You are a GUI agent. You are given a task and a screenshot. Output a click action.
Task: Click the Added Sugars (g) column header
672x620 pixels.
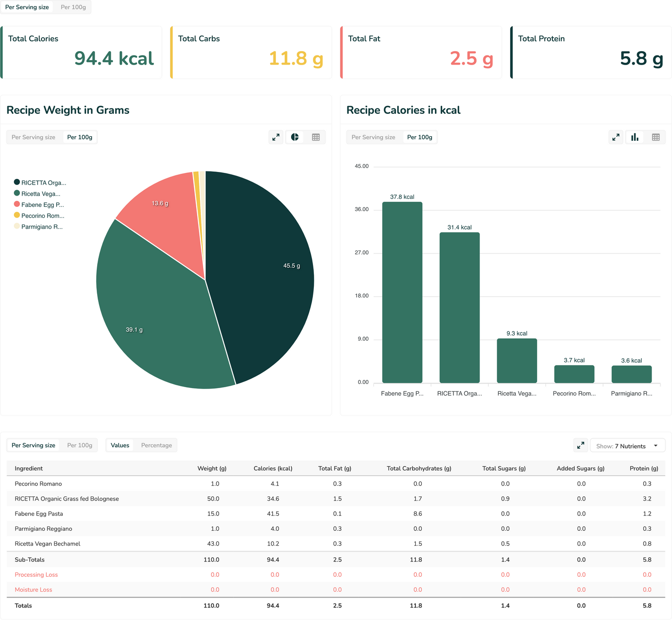pos(580,468)
